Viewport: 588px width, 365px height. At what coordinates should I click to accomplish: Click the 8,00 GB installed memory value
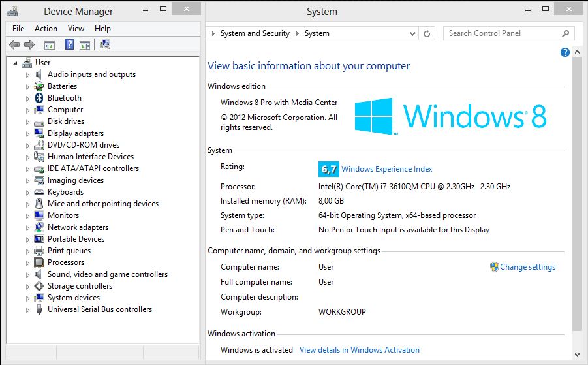(331, 201)
